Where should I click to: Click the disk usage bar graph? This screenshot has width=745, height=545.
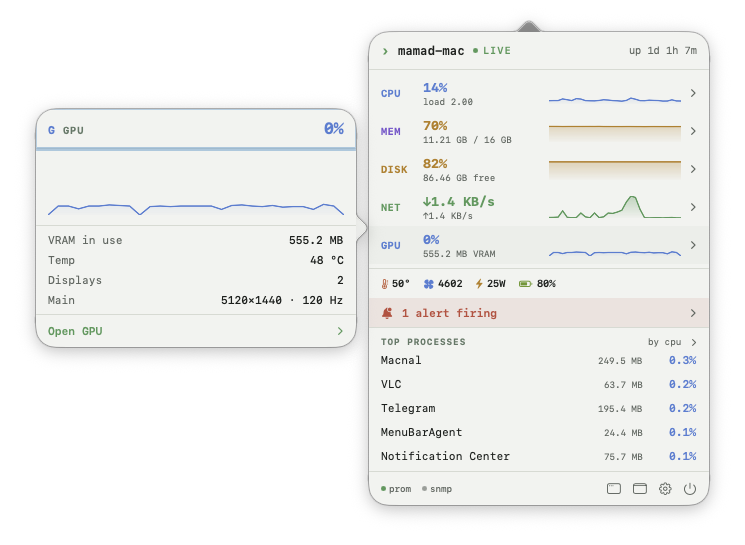point(615,170)
